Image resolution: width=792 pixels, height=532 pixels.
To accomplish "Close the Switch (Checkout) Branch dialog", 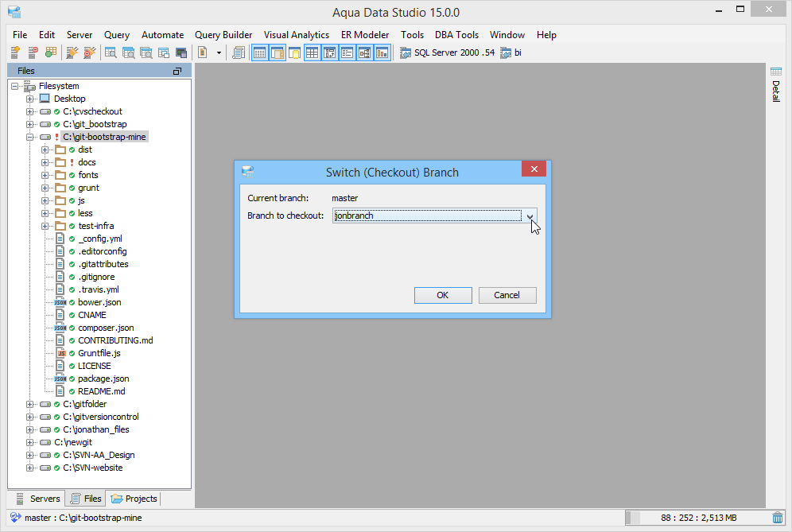I will 534,169.
